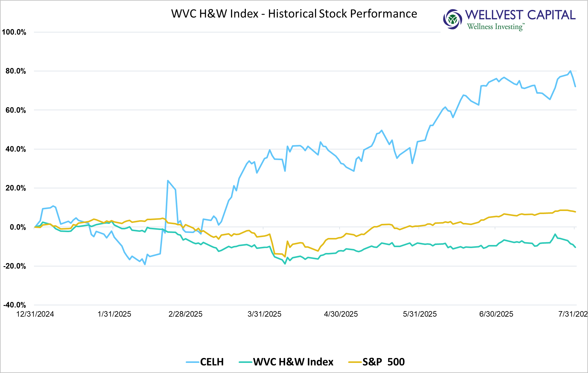Viewport: 588px width, 373px height.
Task: Click the WELLVEST CAPITAL brand name text
Action: click(520, 15)
